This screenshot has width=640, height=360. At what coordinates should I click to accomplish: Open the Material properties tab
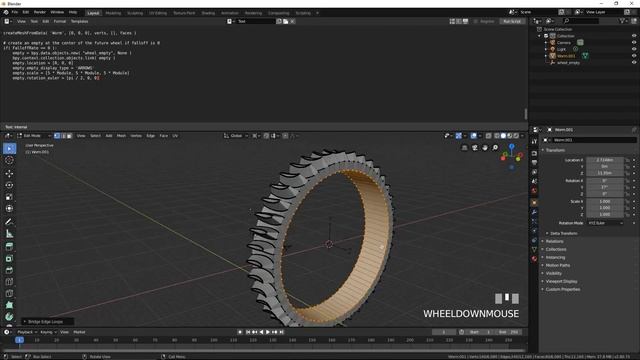tap(534, 259)
